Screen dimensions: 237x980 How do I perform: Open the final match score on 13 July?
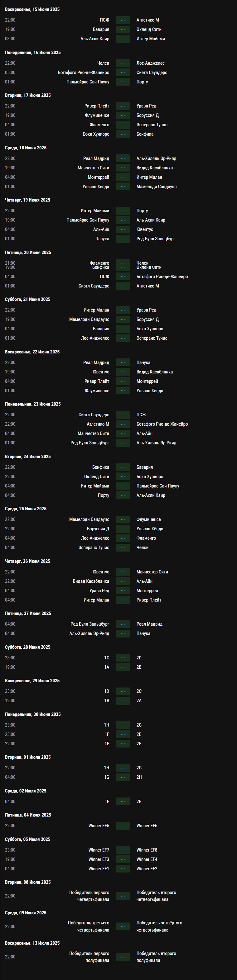coord(123,957)
